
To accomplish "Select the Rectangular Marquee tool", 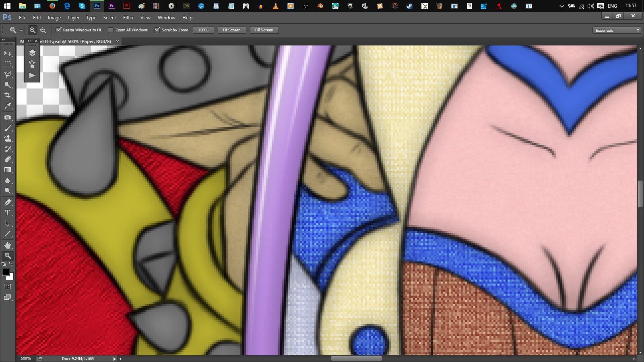I will (8, 64).
